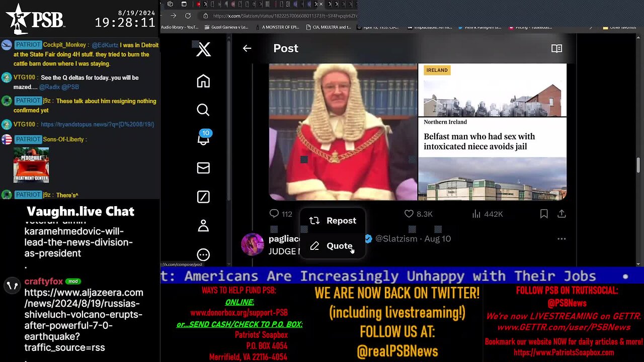This screenshot has height=362, width=644.
Task: Open the Explore search icon in sidebar
Action: pos(203,110)
